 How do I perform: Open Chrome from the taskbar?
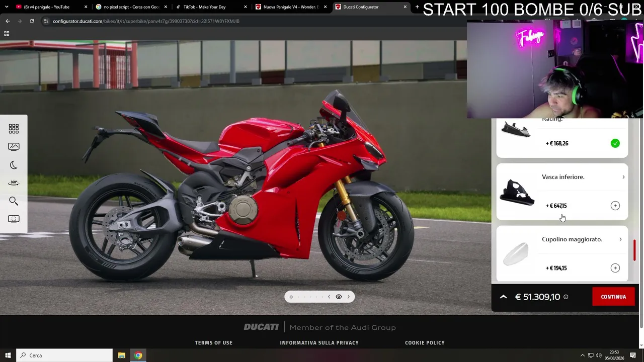click(138, 355)
